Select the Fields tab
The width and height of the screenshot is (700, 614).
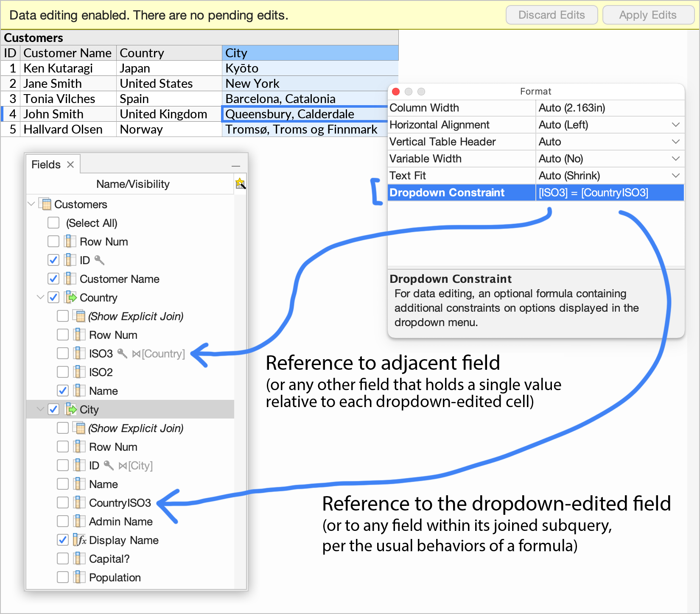tap(45, 164)
